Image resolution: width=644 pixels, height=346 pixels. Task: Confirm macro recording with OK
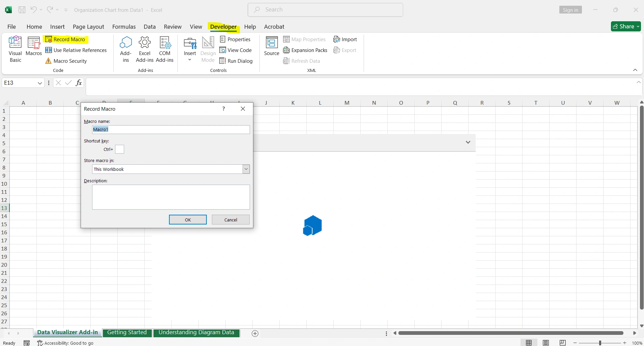coord(187,219)
